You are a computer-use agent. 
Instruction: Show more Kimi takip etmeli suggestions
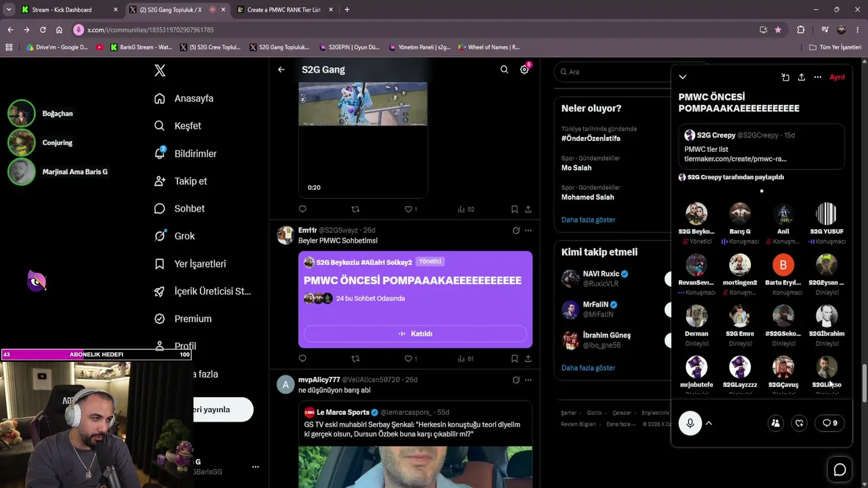tap(589, 368)
